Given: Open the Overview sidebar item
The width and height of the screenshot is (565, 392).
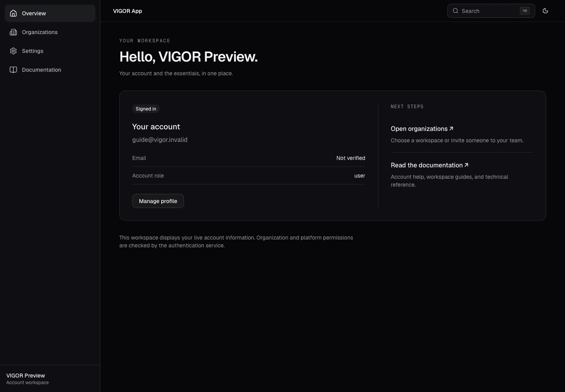Looking at the screenshot, I should [x=50, y=13].
